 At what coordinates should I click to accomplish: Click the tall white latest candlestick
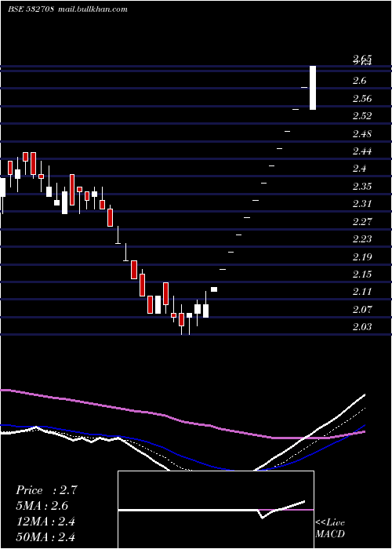coord(313,88)
